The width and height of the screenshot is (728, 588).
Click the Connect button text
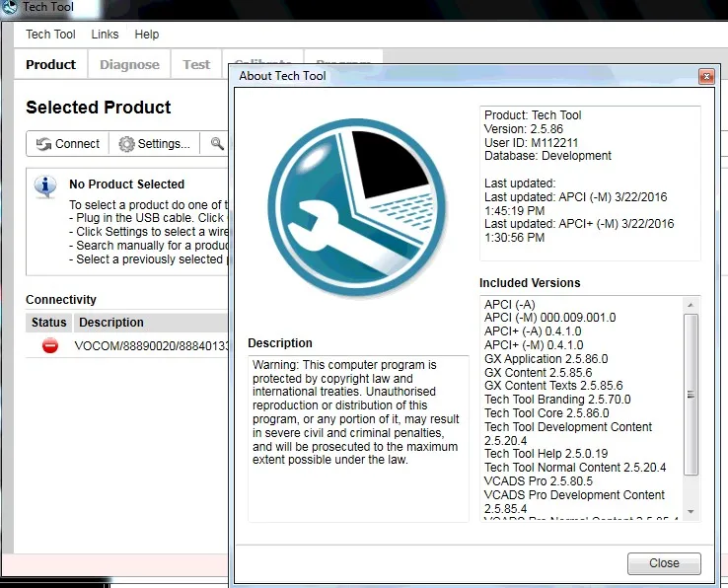pos(77,144)
